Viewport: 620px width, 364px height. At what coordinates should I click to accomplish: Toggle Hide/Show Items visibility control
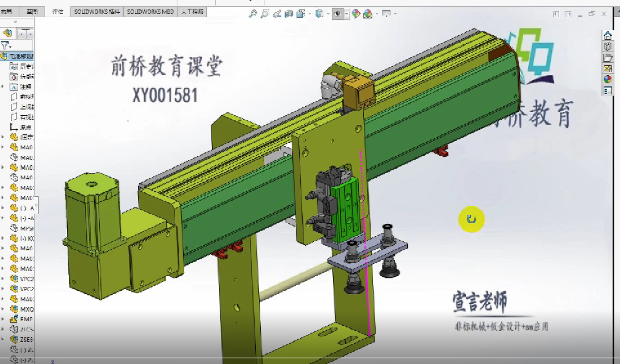pos(339,14)
